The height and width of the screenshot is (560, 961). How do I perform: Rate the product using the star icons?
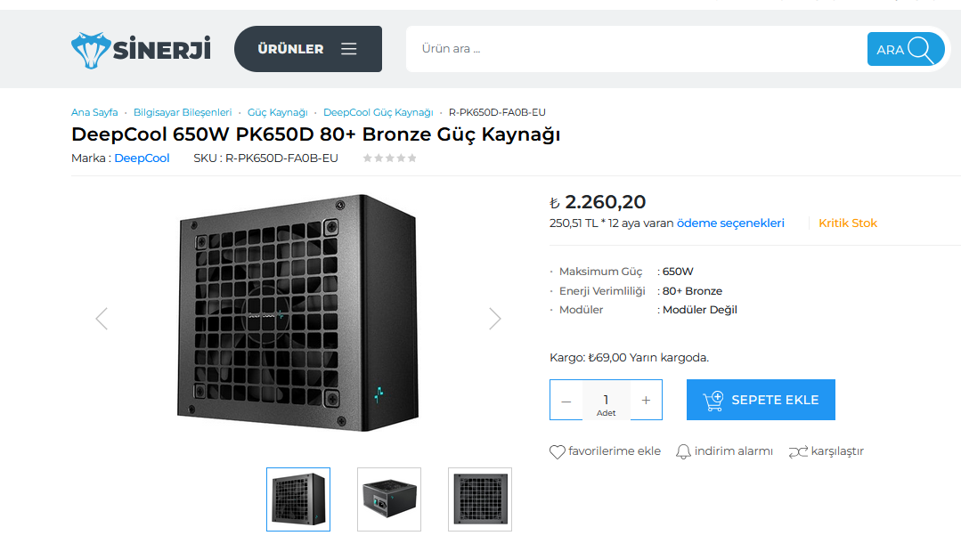(x=389, y=158)
